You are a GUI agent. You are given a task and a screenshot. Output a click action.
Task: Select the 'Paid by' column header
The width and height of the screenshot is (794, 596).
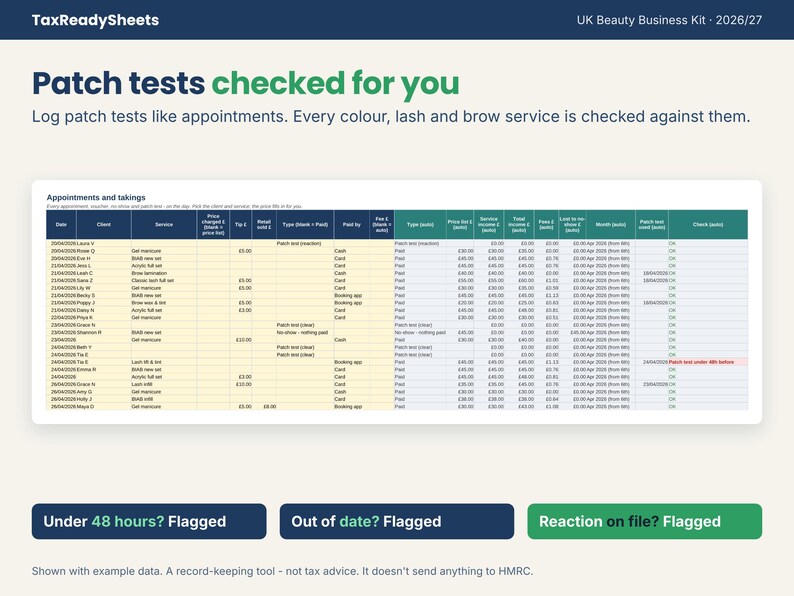351,224
